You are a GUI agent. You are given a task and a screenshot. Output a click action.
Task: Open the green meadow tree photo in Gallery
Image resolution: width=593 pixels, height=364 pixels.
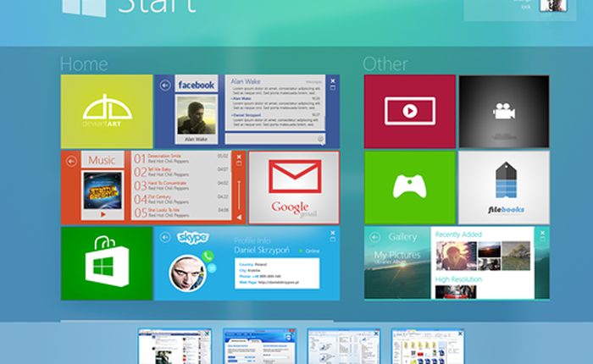click(x=516, y=256)
